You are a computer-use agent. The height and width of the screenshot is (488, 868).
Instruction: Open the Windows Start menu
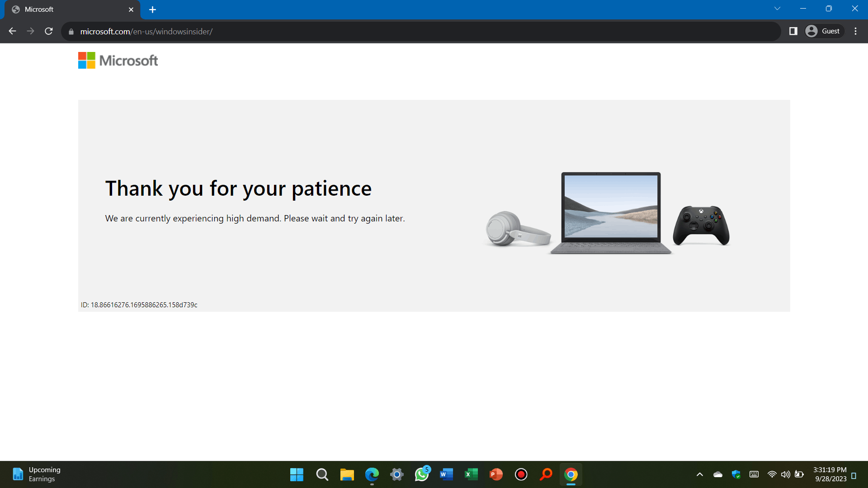point(297,474)
